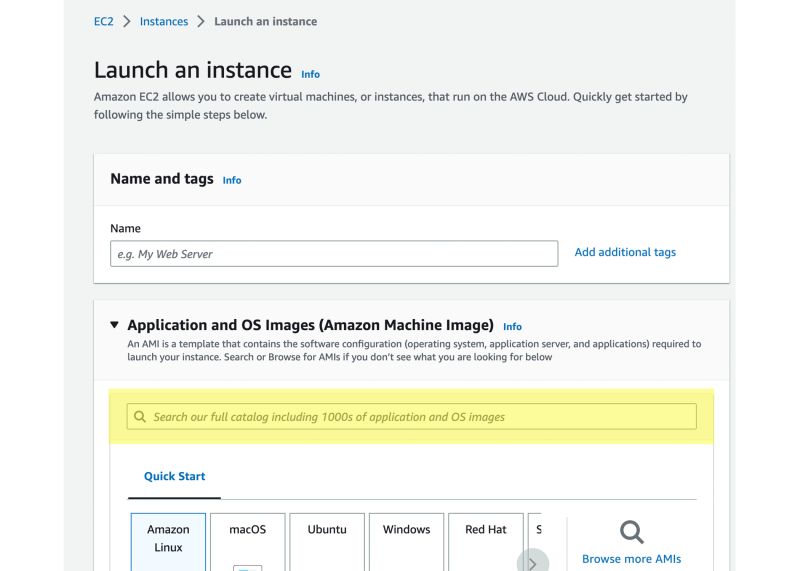Choose the macOS AMI tile

tap(247, 542)
